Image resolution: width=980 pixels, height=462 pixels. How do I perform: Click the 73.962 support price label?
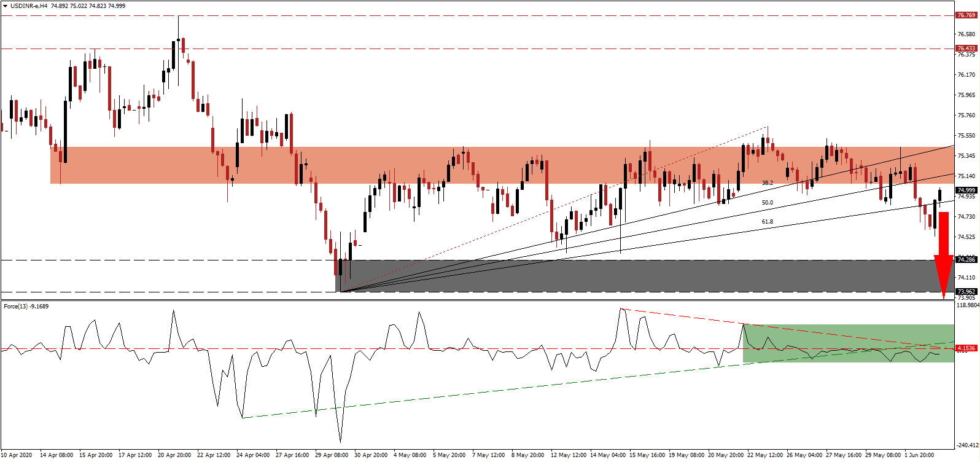pos(966,292)
